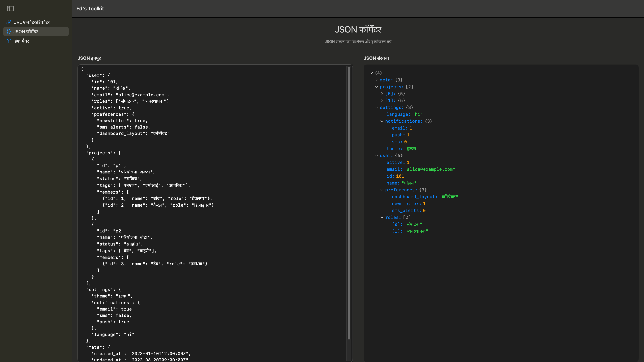The image size is (644, 362).
Task: Select language: "hi" tree row
Action: [x=405, y=114]
